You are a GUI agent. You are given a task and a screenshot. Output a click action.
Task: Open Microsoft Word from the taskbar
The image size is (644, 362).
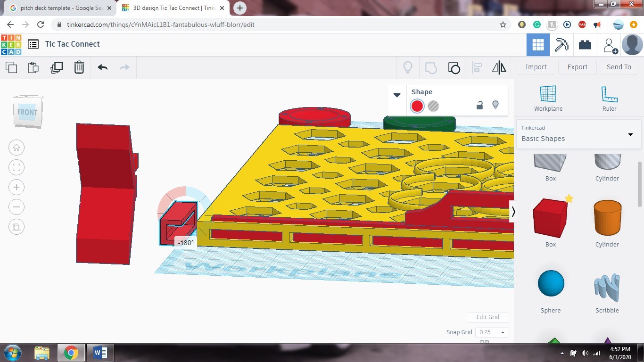(100, 353)
